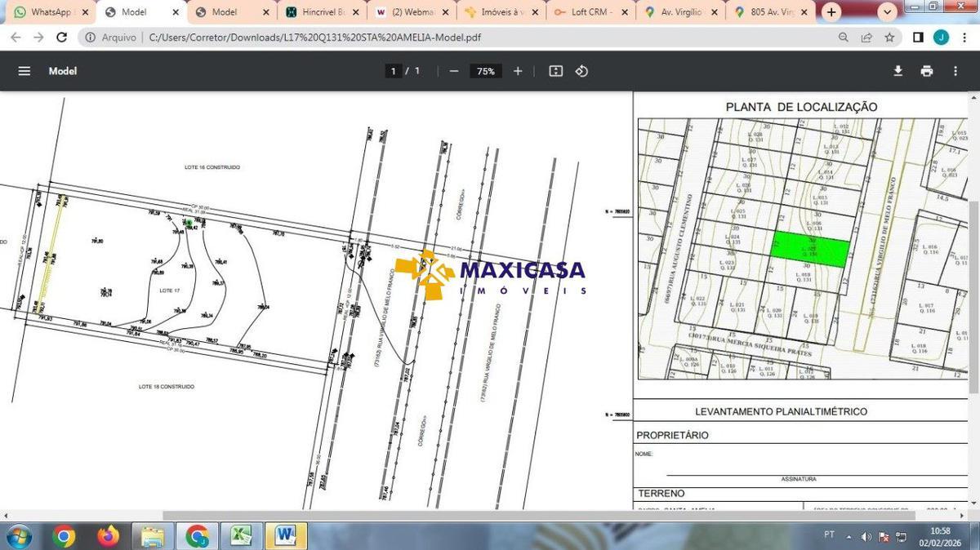Open the PDF viewer sidebar menu
The image size is (980, 550).
[24, 71]
